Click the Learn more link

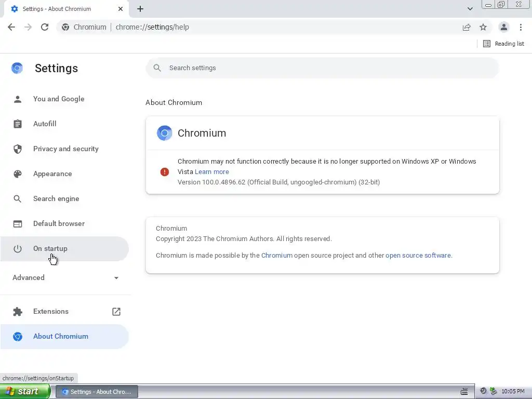(x=212, y=171)
